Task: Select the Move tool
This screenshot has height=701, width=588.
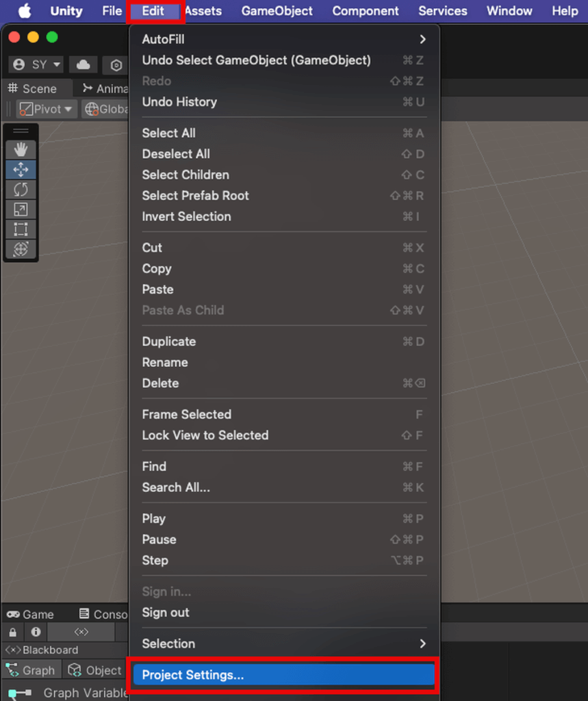Action: [21, 169]
